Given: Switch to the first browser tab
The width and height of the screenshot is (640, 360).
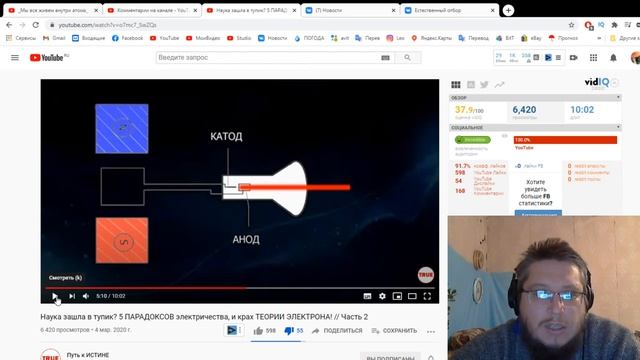Looking at the screenshot, I should click(x=53, y=10).
